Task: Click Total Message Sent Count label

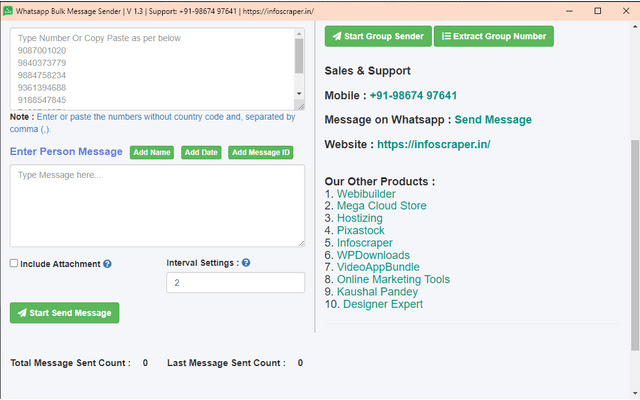Action: [70, 363]
